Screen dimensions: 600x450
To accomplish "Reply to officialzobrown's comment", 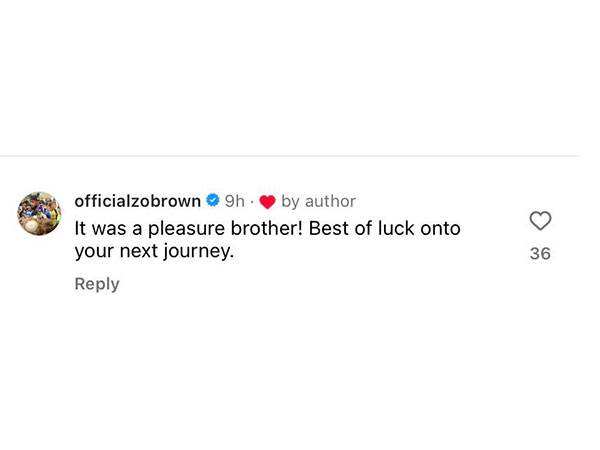I will [97, 284].
